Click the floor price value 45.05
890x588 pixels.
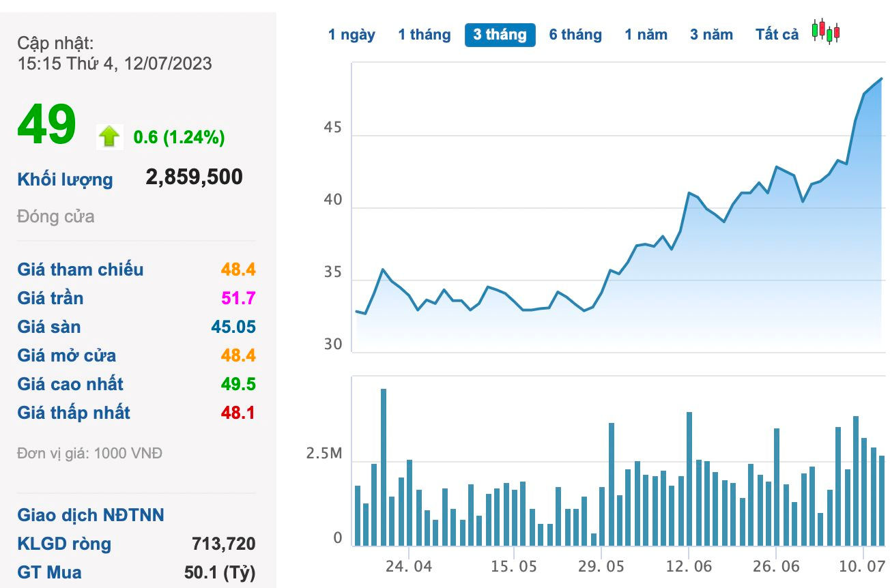(x=233, y=327)
